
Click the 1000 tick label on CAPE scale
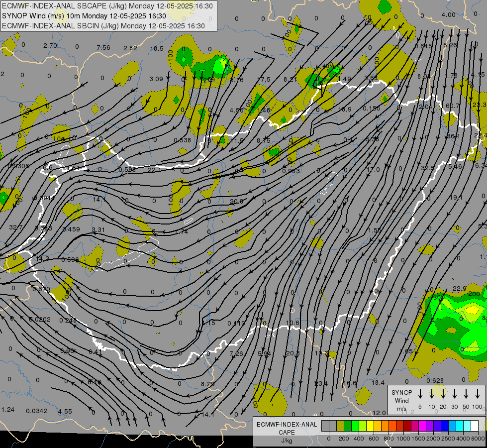pos(403,439)
